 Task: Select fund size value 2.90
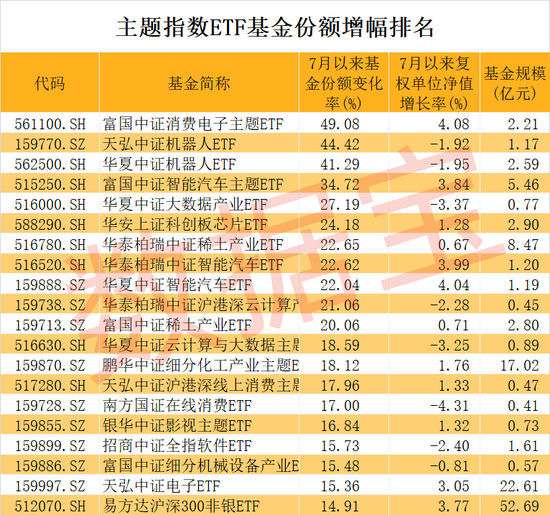(523, 225)
